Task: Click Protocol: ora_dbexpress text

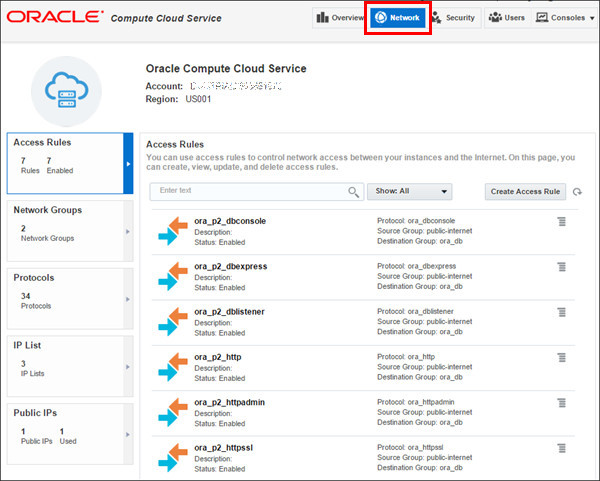Action: [x=416, y=266]
